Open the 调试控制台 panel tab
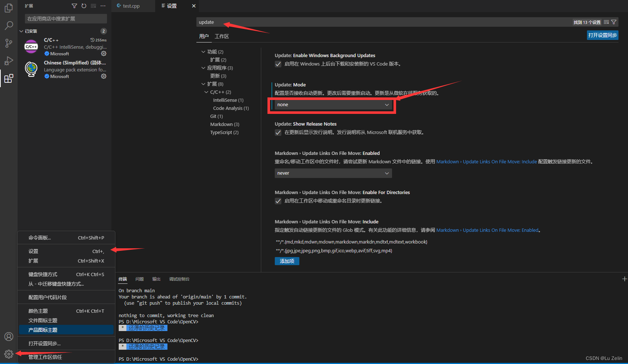 coord(179,279)
